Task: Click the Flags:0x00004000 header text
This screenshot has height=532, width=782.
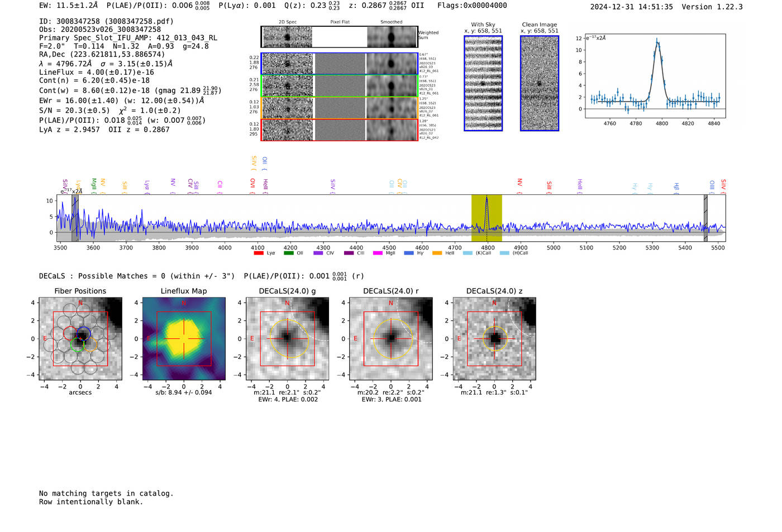Action: [472, 6]
